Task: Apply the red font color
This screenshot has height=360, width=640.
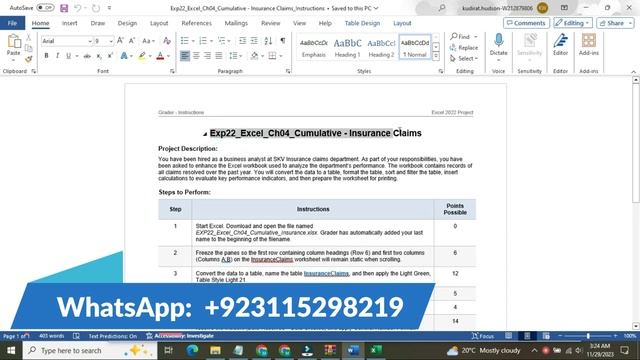Action: (x=160, y=56)
